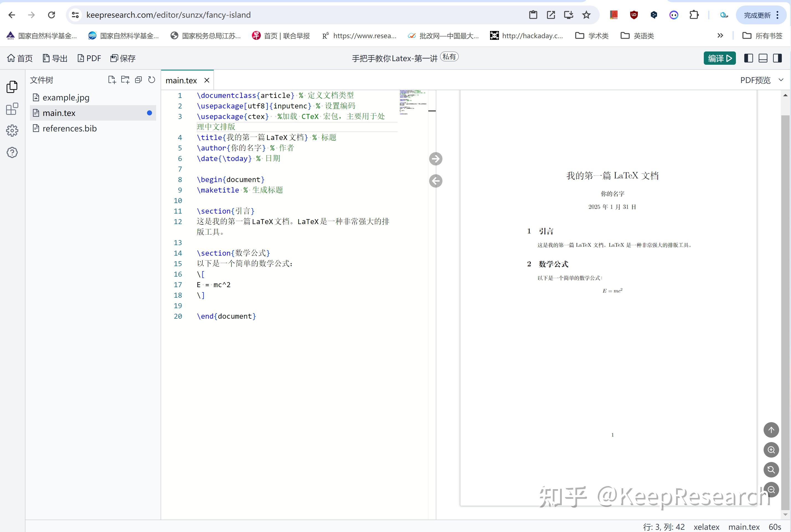Screen dimensions: 791x532
Task: Select the main.tex editor tab
Action: click(181, 81)
